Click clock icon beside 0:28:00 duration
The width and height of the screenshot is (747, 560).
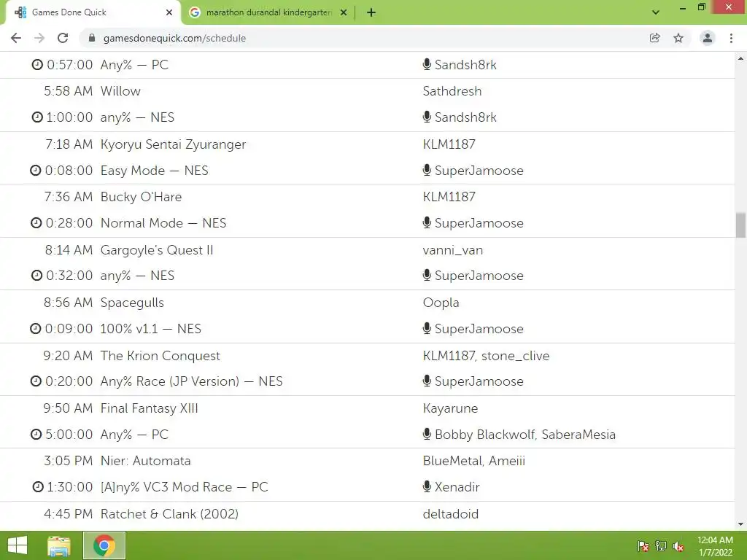click(36, 222)
